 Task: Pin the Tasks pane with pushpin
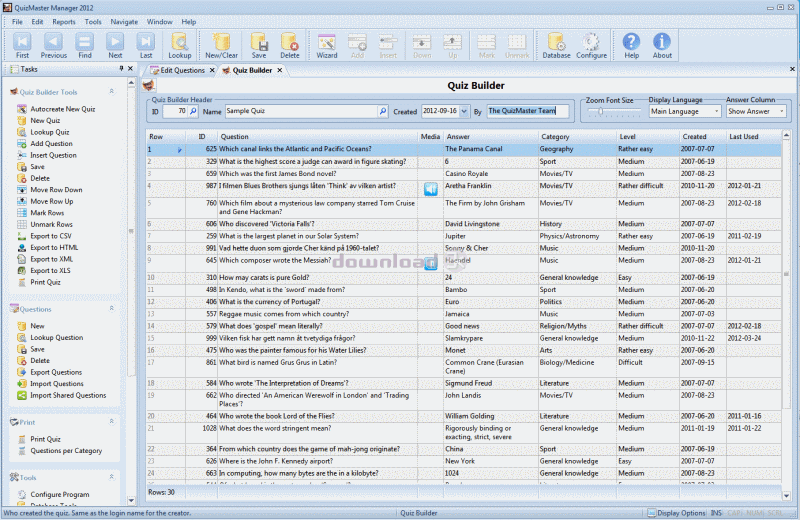121,68
